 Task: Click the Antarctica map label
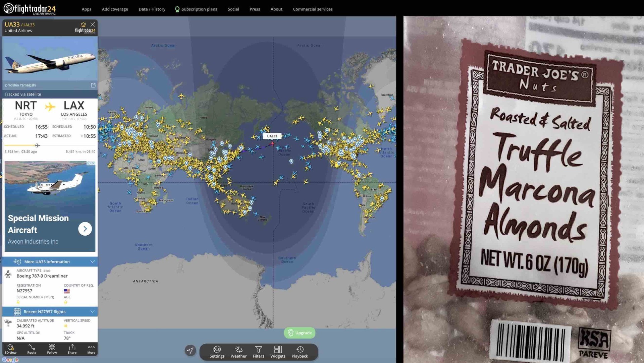145,281
